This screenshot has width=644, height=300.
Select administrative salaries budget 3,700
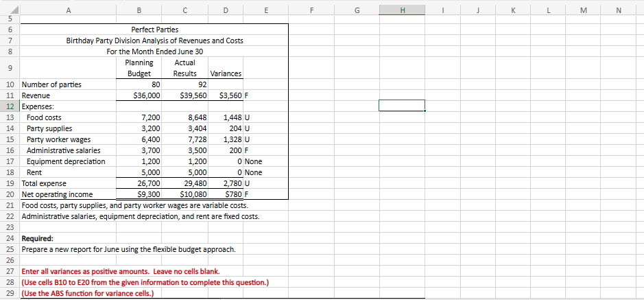139,150
